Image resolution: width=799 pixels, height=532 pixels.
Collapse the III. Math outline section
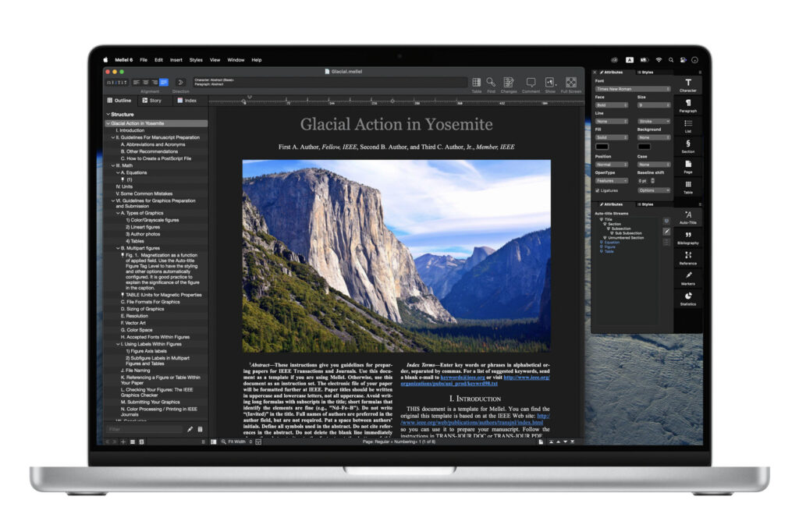point(113,165)
